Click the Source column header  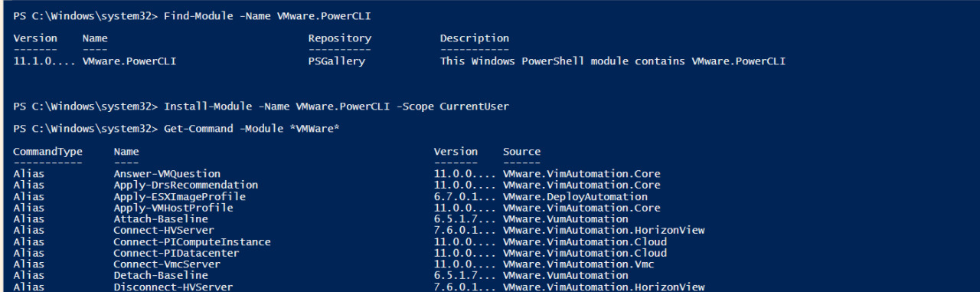tap(521, 152)
